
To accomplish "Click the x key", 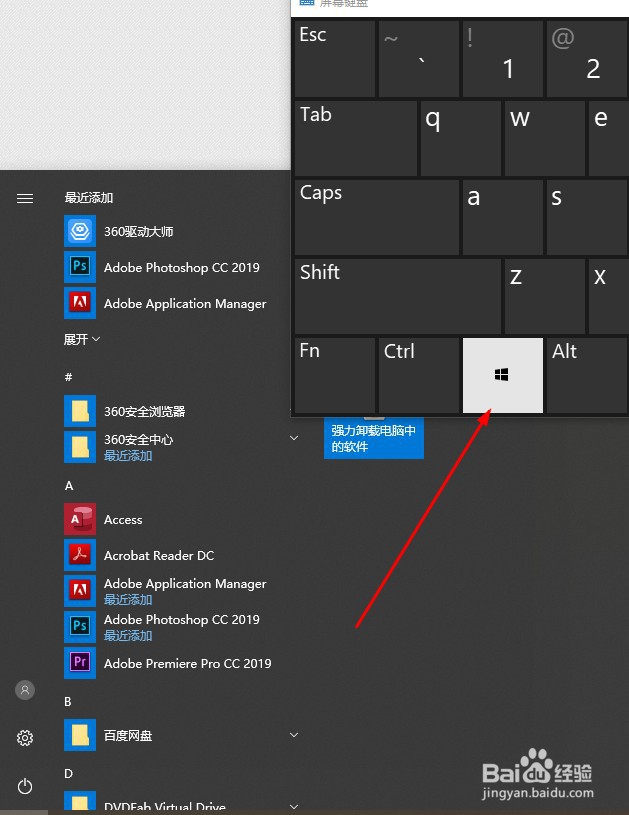I will [609, 296].
